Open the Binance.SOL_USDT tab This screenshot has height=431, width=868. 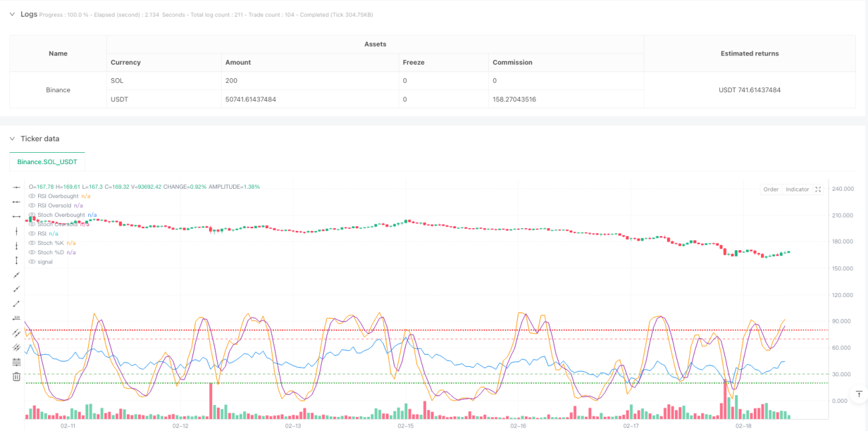click(x=47, y=162)
